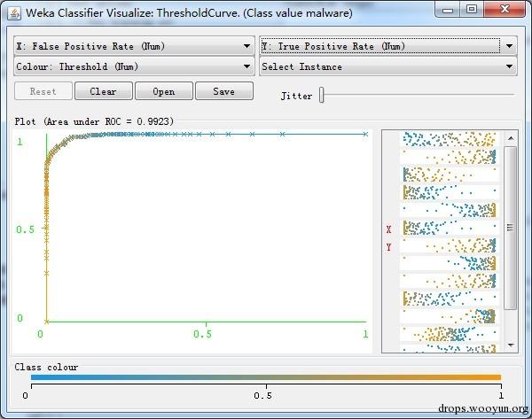Click the ROC point at origin
Image resolution: width=532 pixels, height=419 pixels.
(x=47, y=322)
